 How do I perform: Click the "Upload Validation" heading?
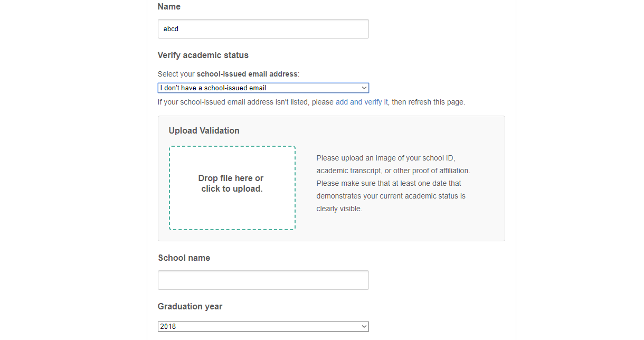(x=204, y=131)
